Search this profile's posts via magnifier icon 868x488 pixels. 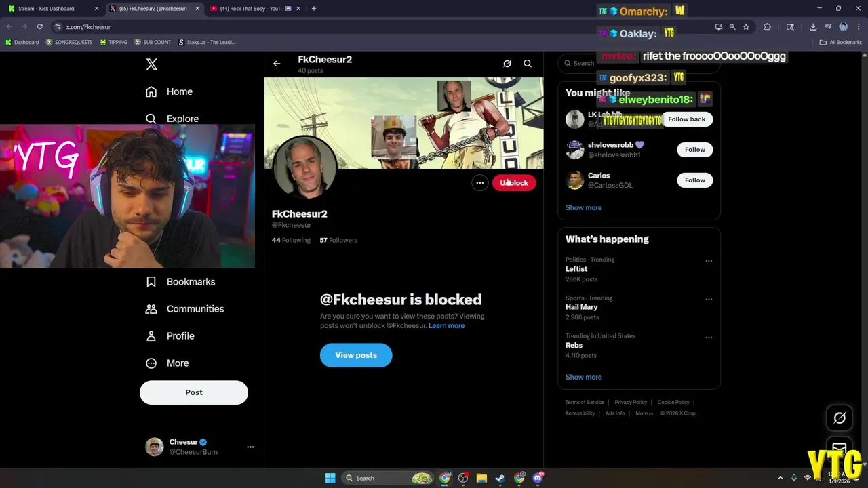point(528,64)
